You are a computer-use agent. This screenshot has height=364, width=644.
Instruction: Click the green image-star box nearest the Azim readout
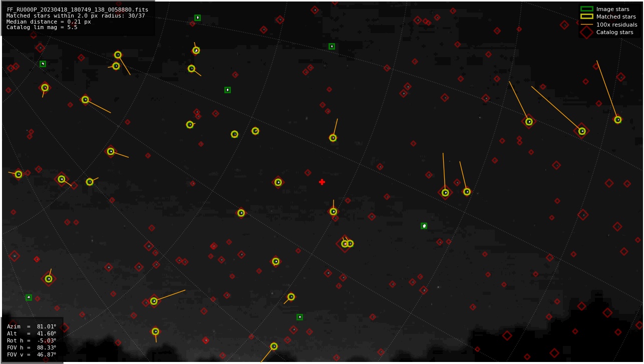tap(29, 297)
